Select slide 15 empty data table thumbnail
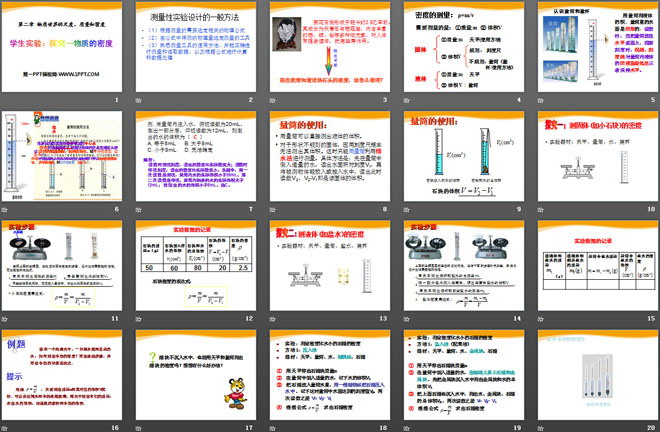The width and height of the screenshot is (660, 432). [598, 265]
